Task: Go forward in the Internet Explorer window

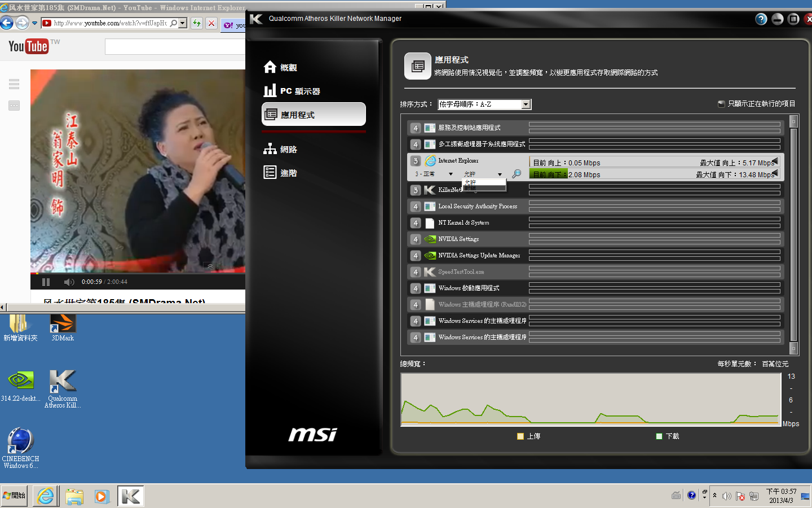Action: (22, 23)
